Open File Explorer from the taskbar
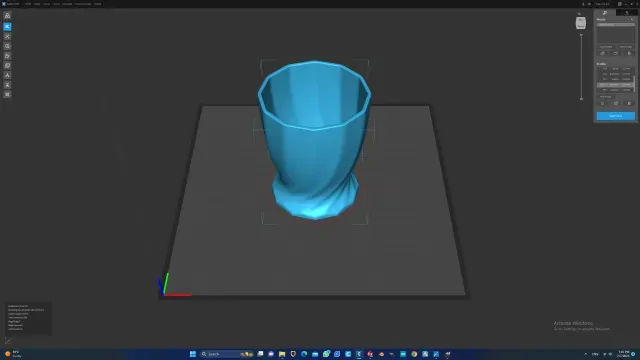This screenshot has width=640, height=360. (x=282, y=354)
